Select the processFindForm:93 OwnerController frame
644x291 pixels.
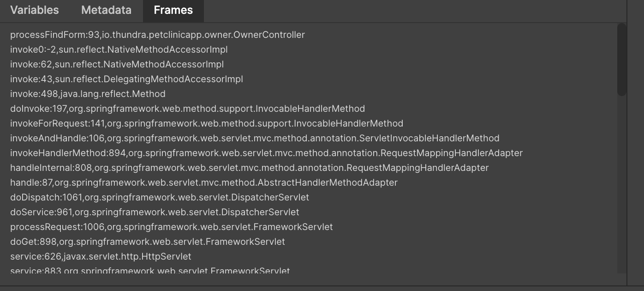click(158, 35)
